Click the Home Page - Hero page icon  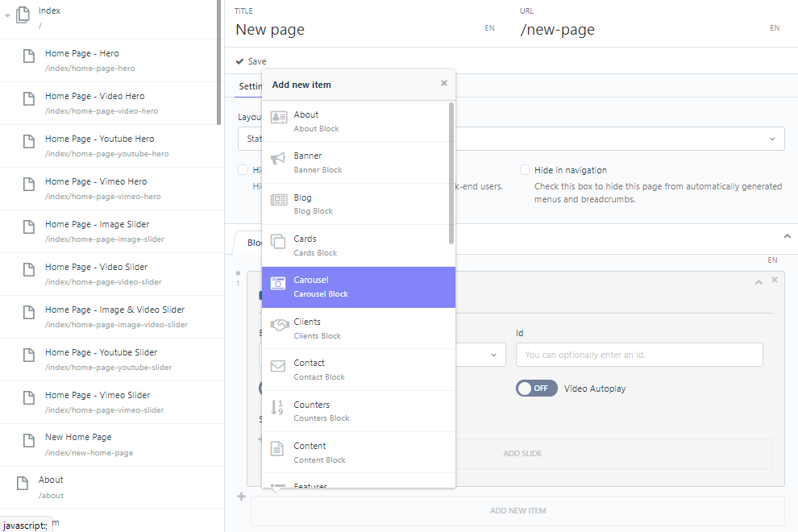click(29, 56)
